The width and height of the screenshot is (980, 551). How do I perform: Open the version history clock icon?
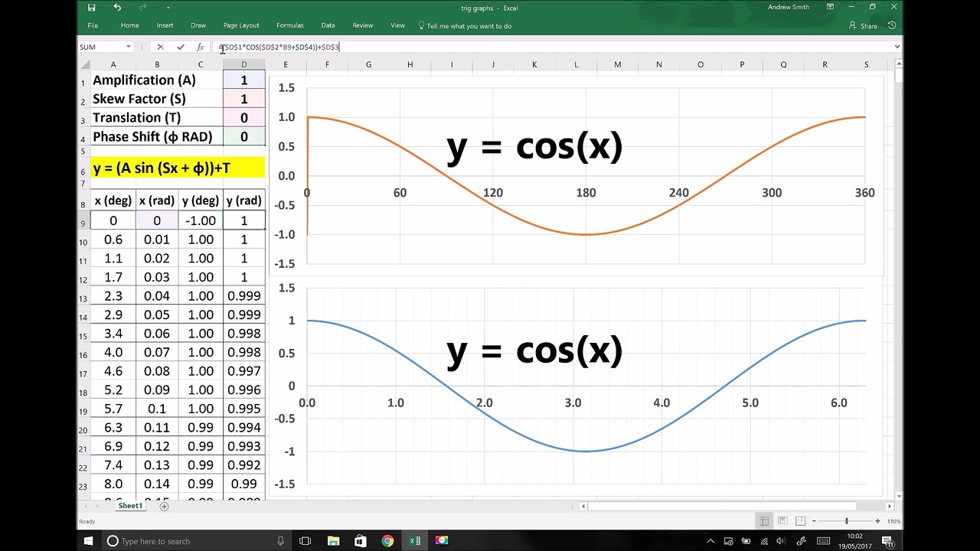click(x=892, y=25)
